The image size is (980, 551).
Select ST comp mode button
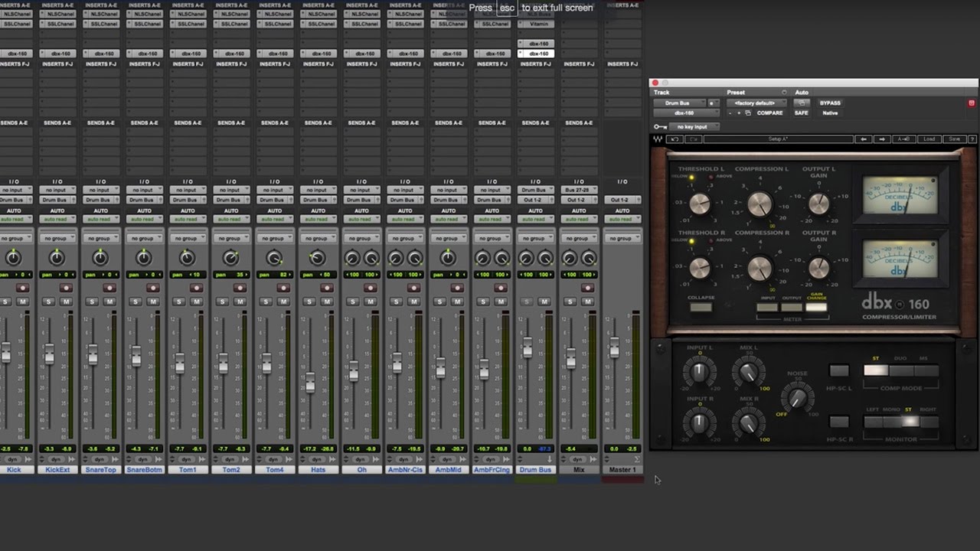876,370
